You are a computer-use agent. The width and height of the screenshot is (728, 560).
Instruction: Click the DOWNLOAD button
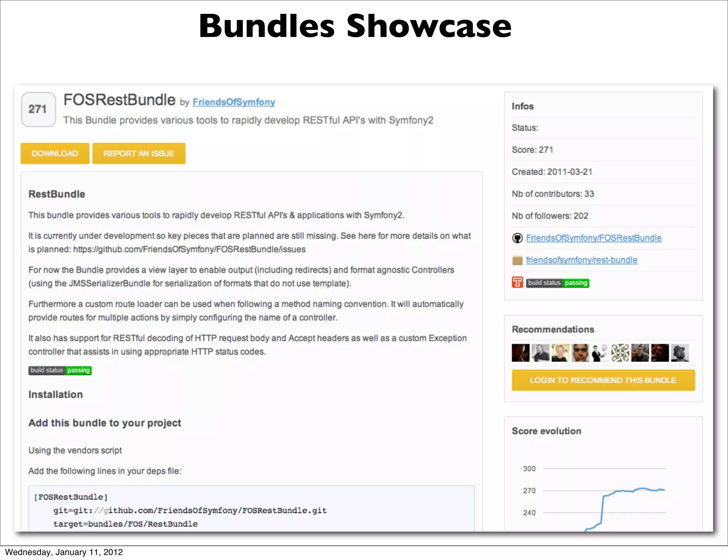click(55, 154)
